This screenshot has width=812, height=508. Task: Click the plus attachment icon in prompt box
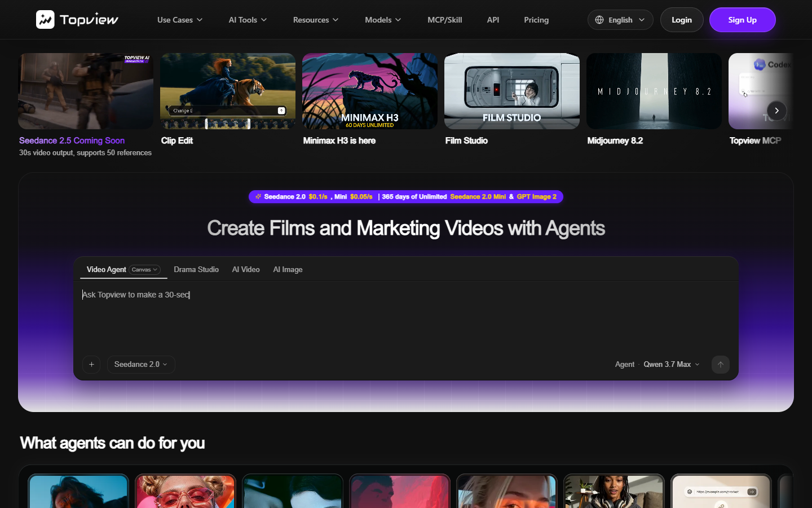(x=91, y=365)
